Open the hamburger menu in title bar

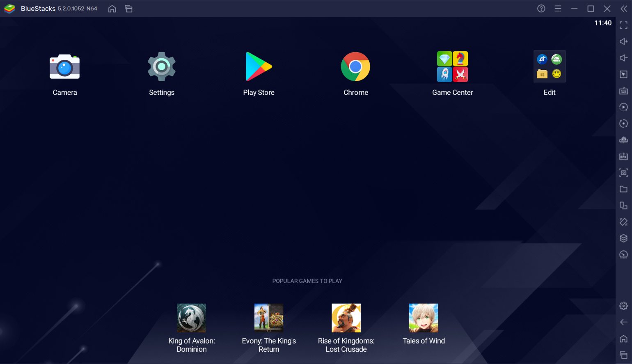[558, 9]
